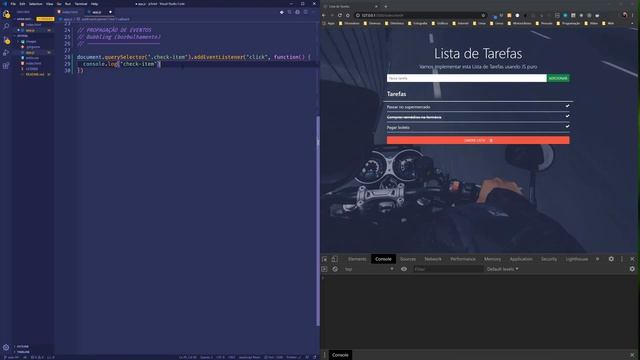
Task: Reload the page in Chrome
Action: (x=340, y=15)
